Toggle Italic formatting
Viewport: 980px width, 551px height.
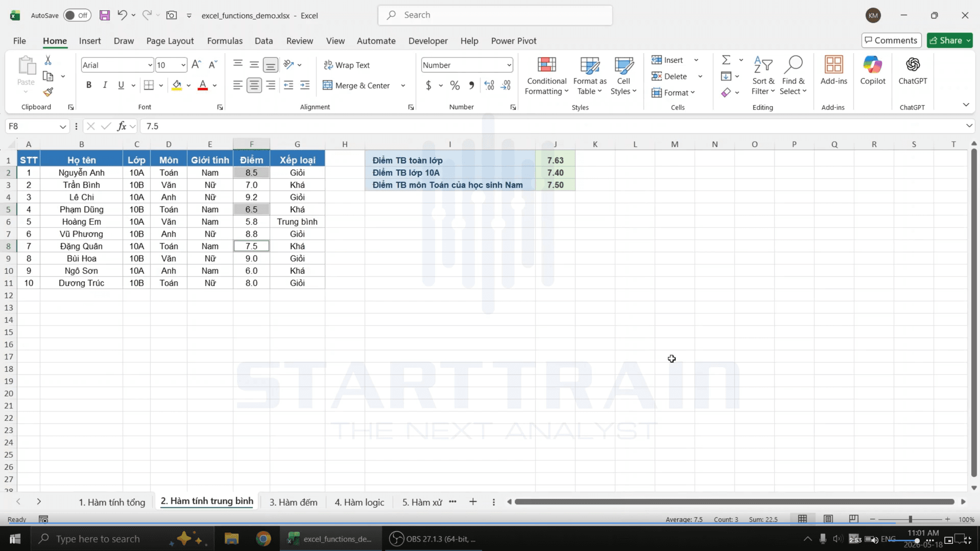(105, 85)
